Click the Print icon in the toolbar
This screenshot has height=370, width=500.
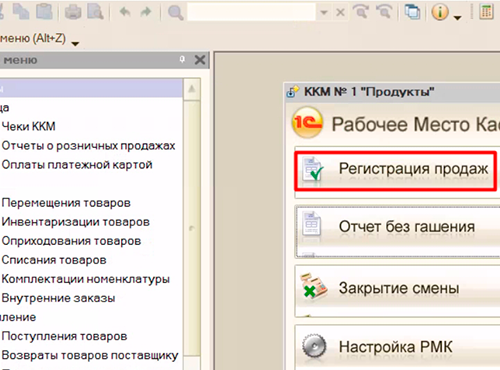(x=73, y=12)
